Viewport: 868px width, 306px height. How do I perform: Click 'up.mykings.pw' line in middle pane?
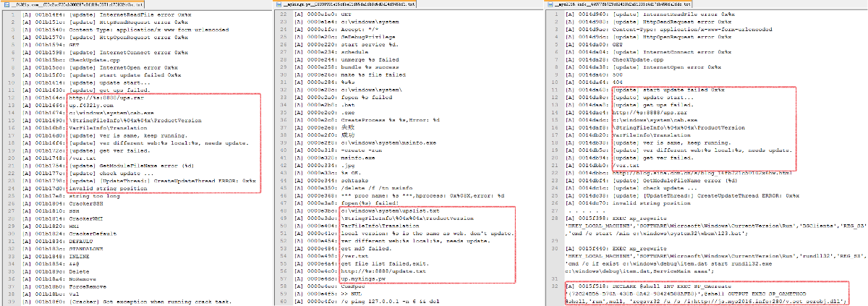[x=364, y=278]
